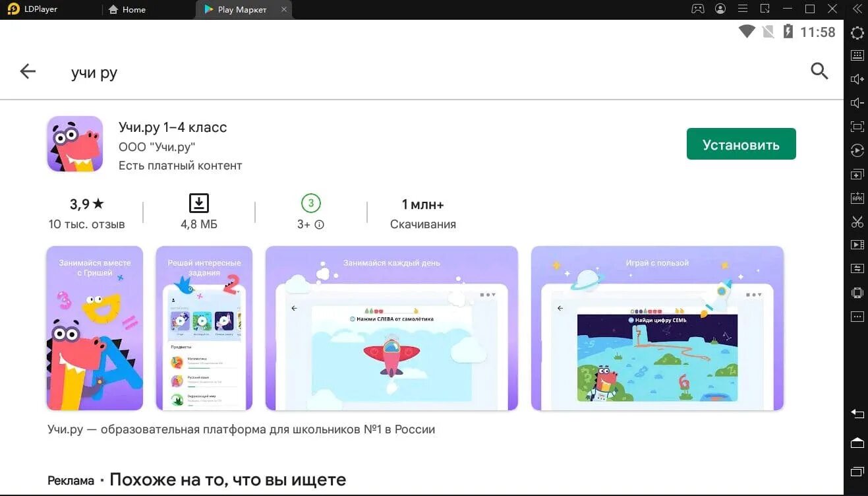Open screenshot Решай интересные задания
The image size is (868, 496).
click(204, 328)
